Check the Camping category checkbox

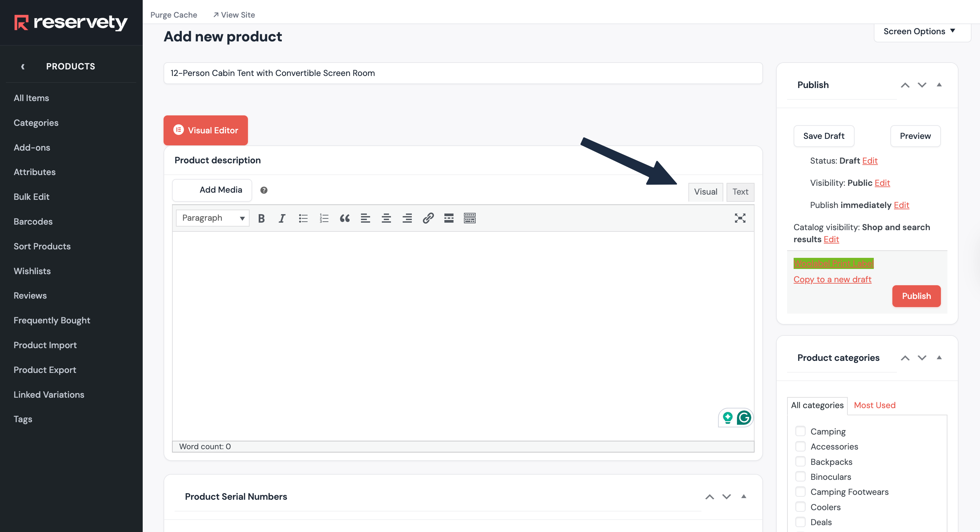pyautogui.click(x=800, y=431)
